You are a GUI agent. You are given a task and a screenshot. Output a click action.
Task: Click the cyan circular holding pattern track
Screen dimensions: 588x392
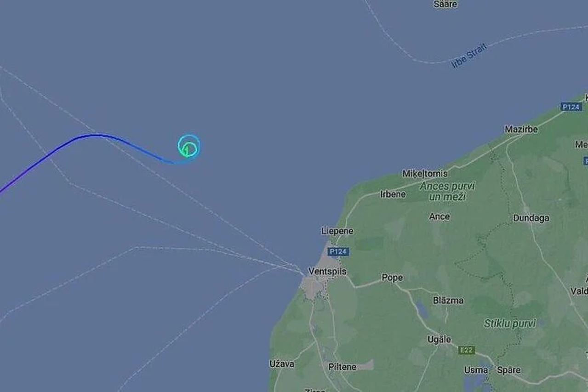(x=189, y=145)
